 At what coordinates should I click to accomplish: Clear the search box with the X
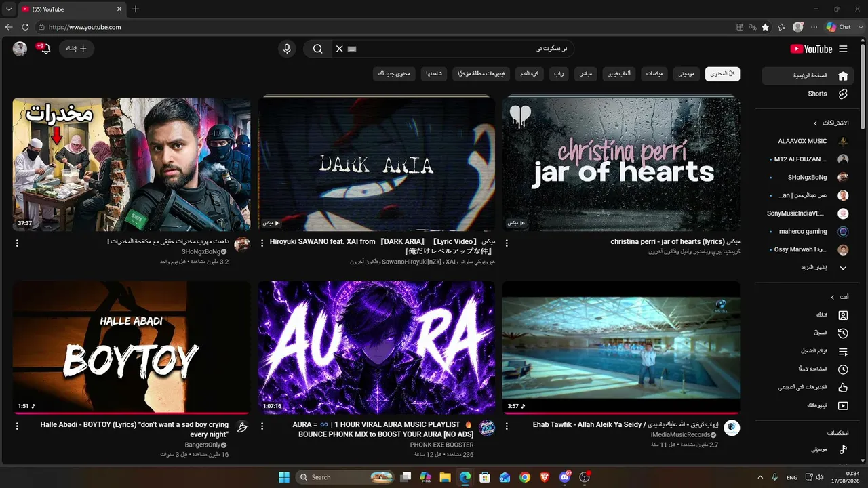tap(339, 49)
